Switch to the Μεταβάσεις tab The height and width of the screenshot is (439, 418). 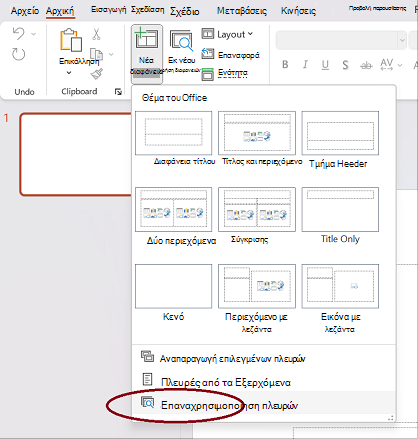pos(242,11)
